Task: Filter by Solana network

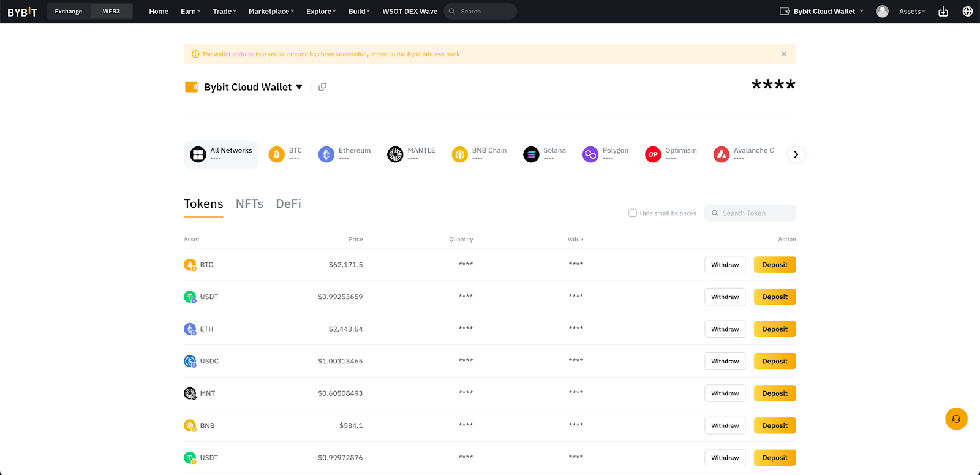Action: 545,154
